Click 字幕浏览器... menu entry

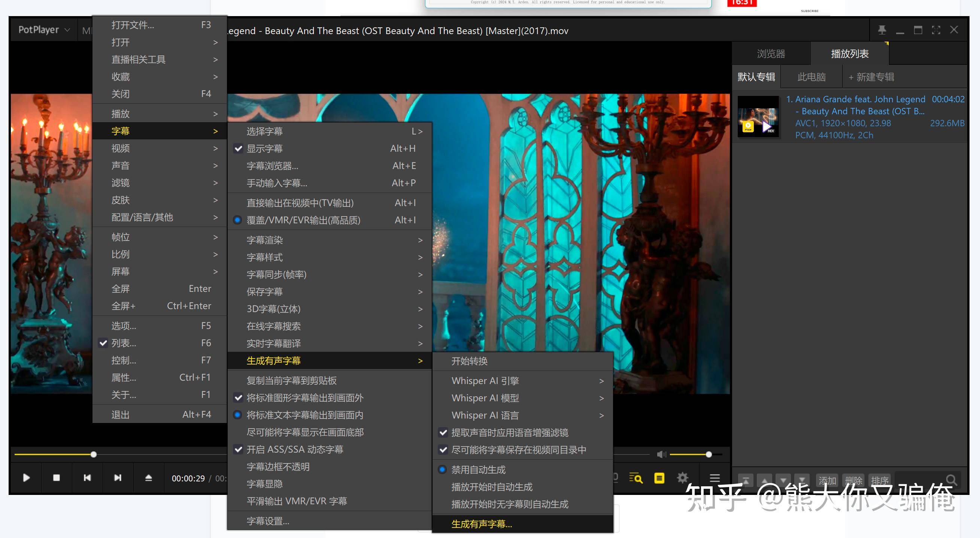[x=330, y=166]
